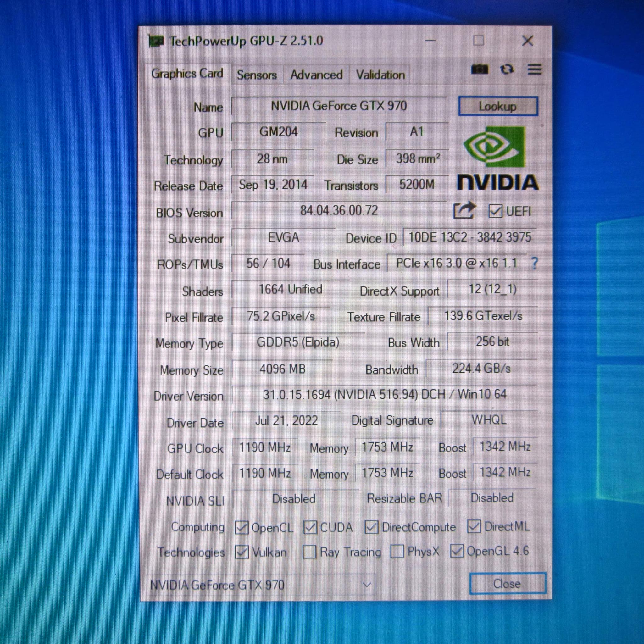
Task: Click the Revision field A1
Action: click(417, 132)
